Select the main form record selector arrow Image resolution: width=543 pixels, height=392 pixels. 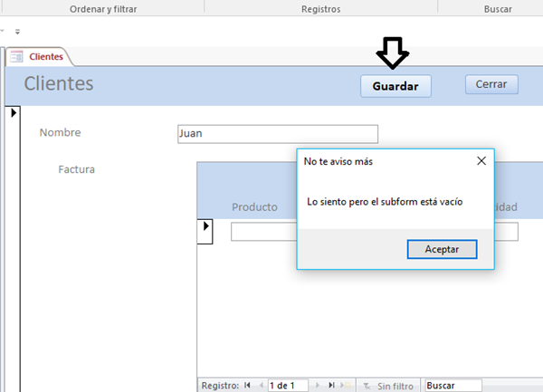click(14, 112)
